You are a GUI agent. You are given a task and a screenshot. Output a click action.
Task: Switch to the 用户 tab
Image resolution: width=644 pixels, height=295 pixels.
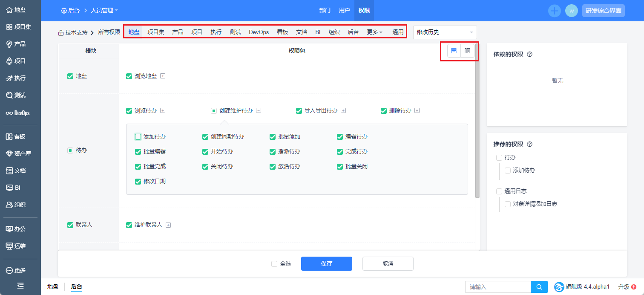tap(344, 11)
